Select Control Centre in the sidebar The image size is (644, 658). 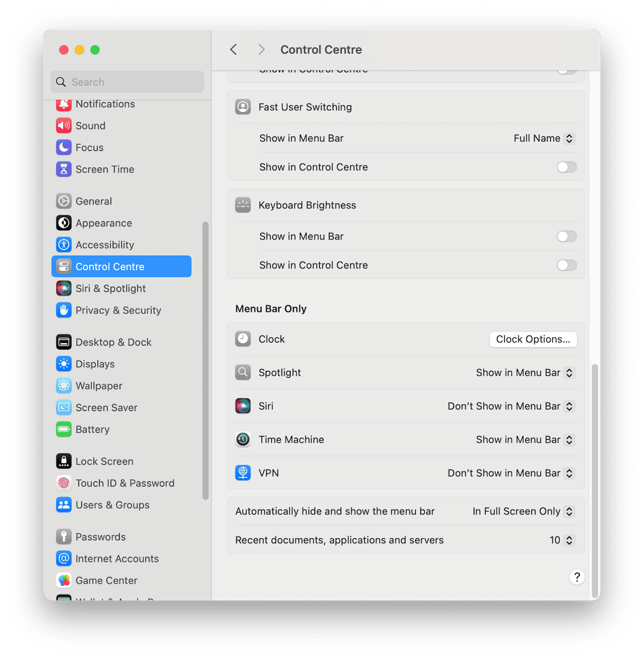coord(121,266)
